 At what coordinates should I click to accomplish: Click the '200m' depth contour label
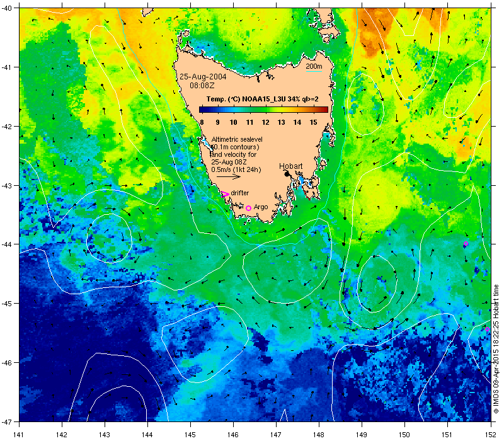314,67
